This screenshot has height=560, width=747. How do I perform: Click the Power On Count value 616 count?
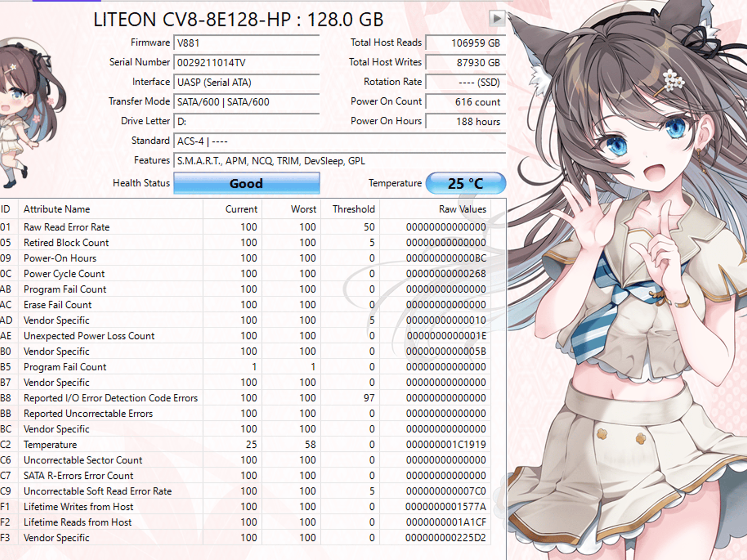point(466,102)
